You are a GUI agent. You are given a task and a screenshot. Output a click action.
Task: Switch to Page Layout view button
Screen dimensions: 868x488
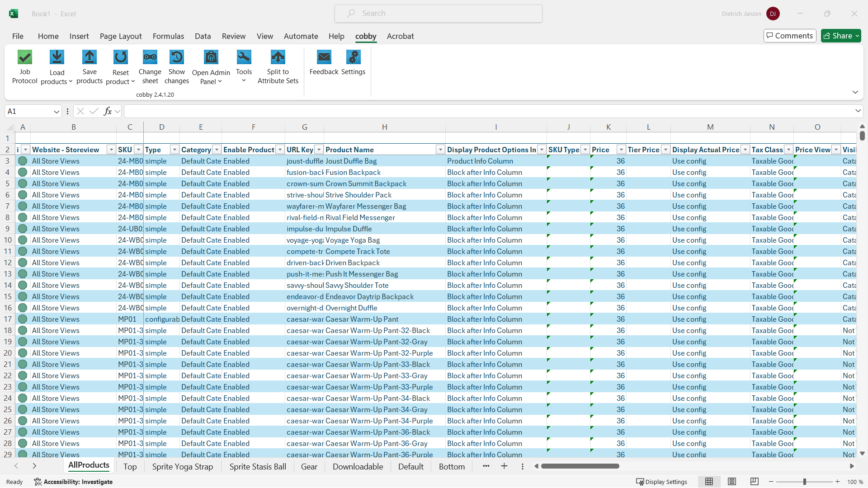click(731, 482)
